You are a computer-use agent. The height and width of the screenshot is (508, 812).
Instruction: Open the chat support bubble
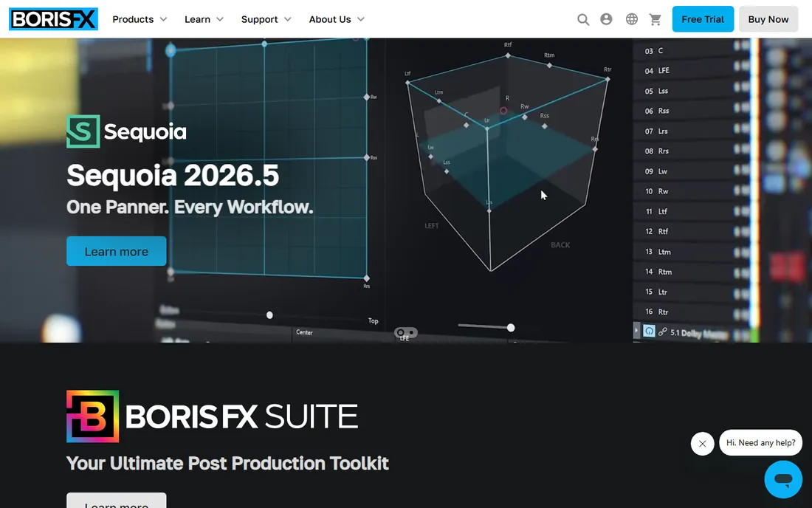[783, 479]
